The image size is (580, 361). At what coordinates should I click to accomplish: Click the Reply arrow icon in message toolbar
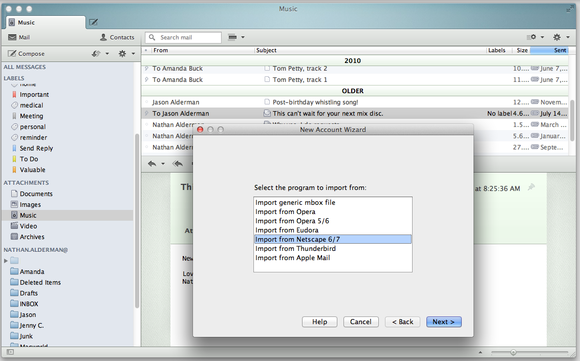(x=152, y=163)
